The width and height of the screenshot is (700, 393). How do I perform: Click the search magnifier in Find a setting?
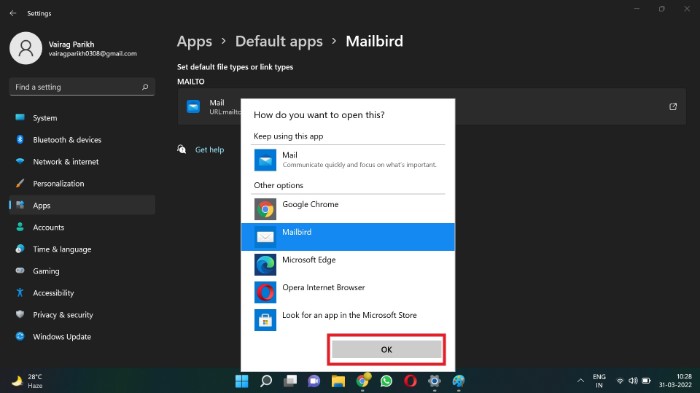145,87
